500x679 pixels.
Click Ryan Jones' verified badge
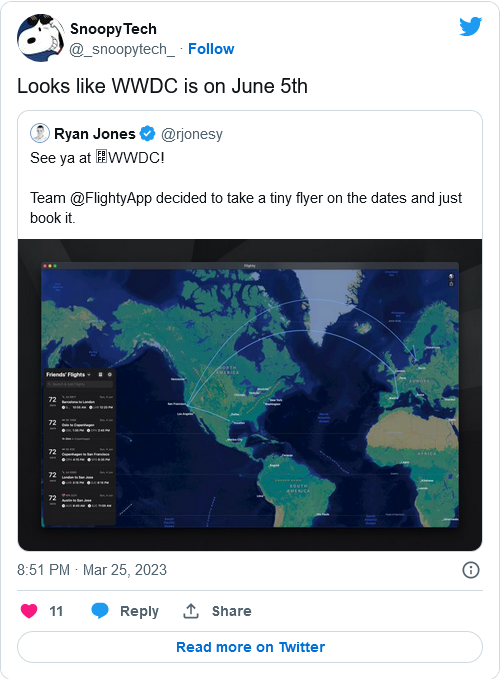[x=148, y=134]
